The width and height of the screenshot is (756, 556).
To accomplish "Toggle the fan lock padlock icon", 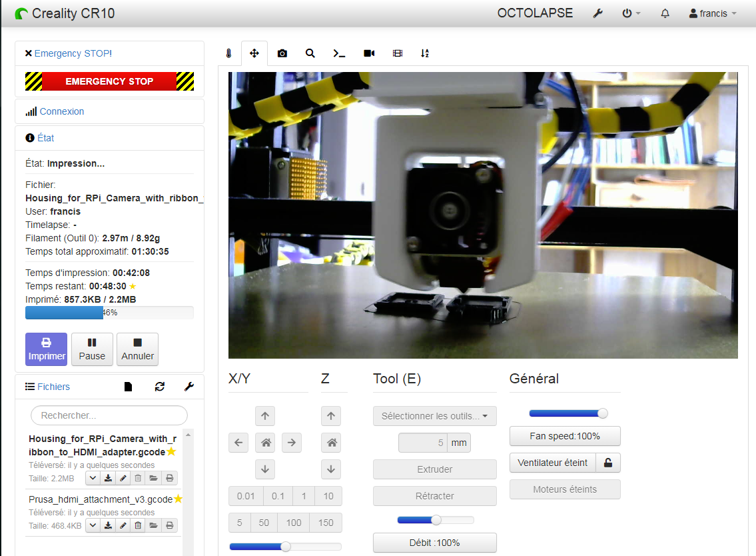I will pos(608,463).
